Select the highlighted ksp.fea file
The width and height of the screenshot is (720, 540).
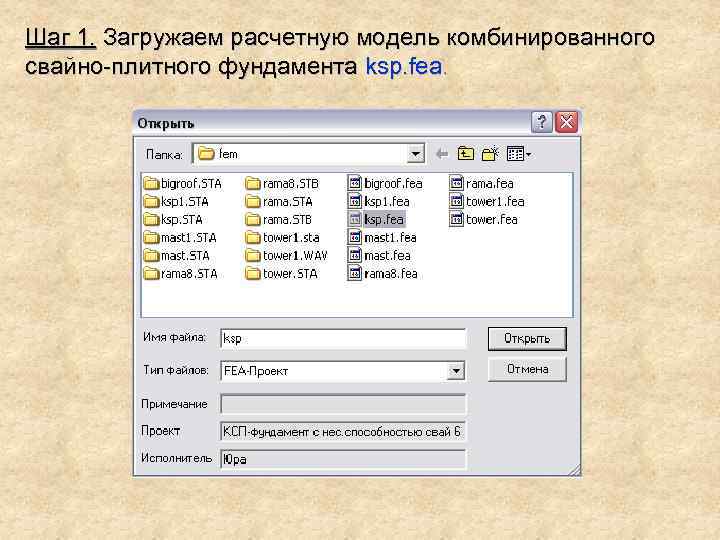[x=376, y=219]
